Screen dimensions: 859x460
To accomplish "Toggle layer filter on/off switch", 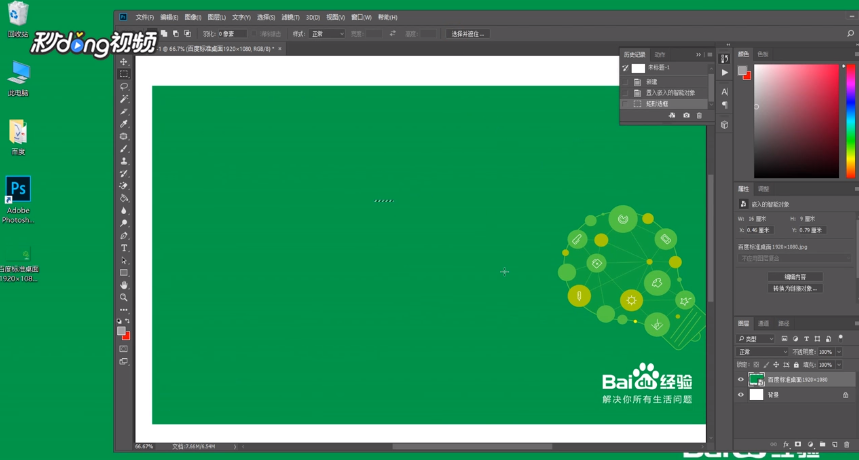I will tap(840, 339).
